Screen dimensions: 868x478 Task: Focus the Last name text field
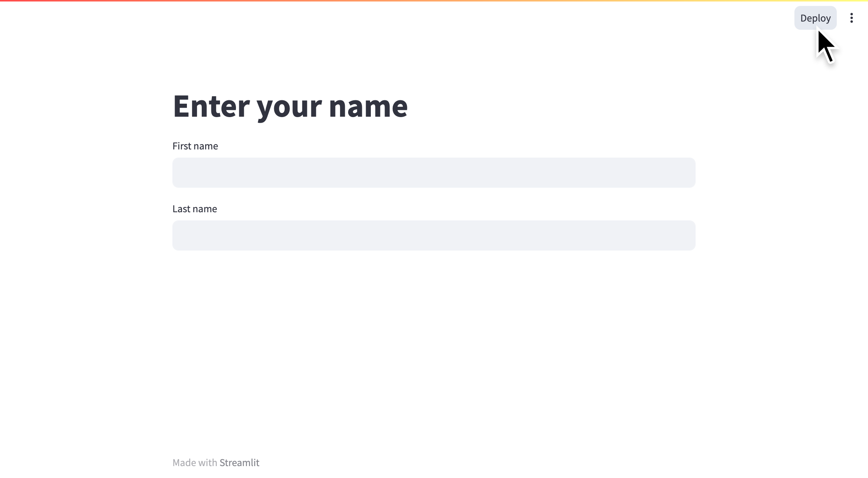pos(434,235)
